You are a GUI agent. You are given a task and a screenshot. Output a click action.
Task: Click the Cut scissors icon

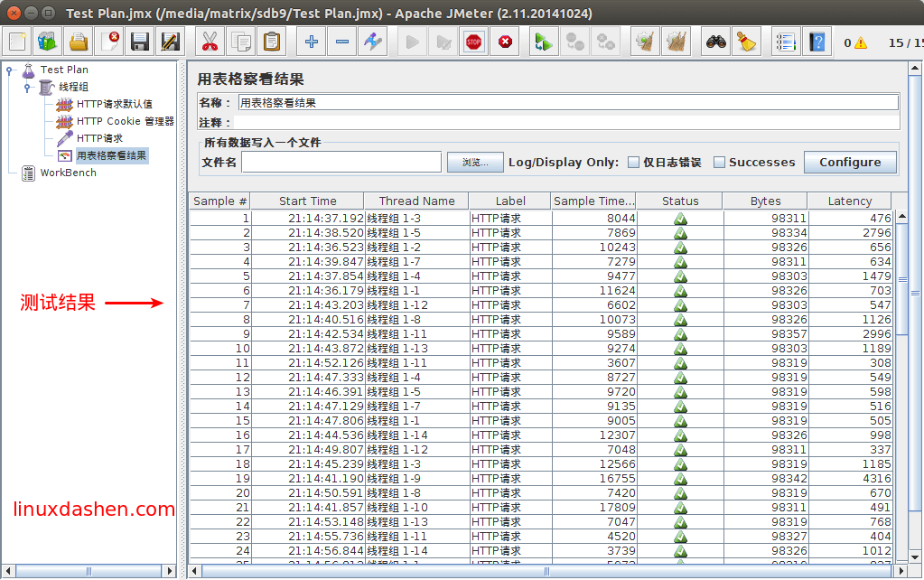coord(210,42)
